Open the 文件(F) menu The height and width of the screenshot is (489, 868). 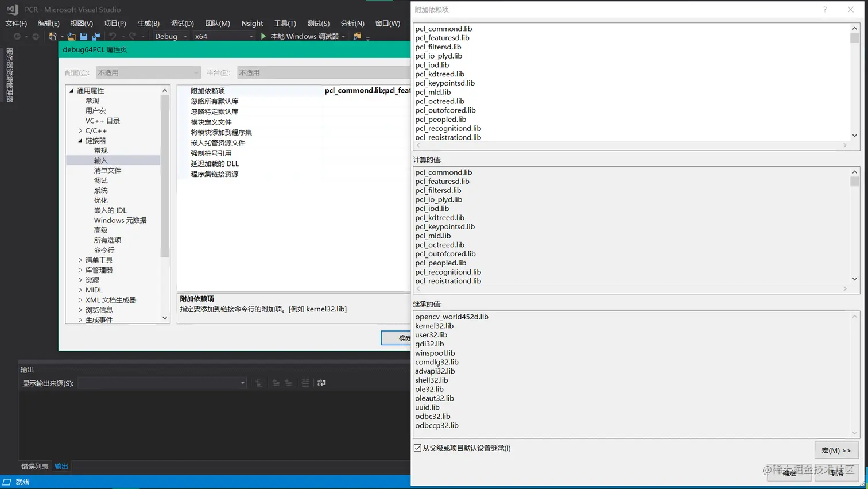(16, 23)
